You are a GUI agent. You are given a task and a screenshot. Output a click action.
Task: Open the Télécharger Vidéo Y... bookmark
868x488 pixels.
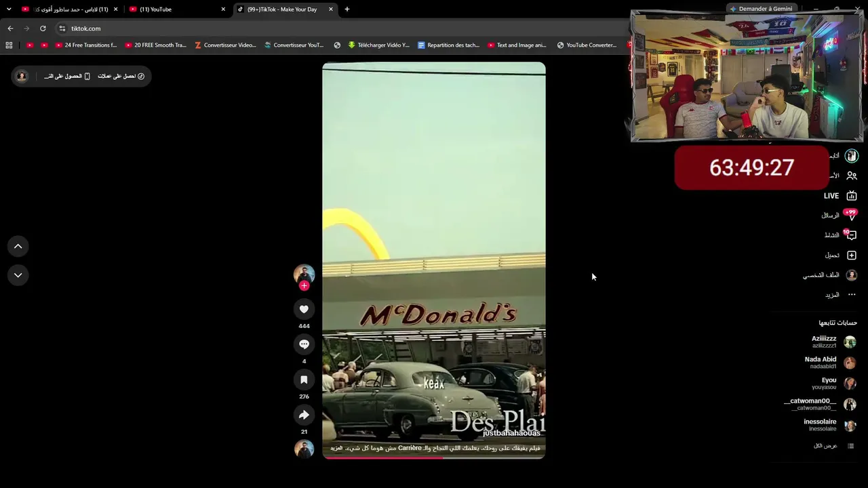[x=379, y=45]
